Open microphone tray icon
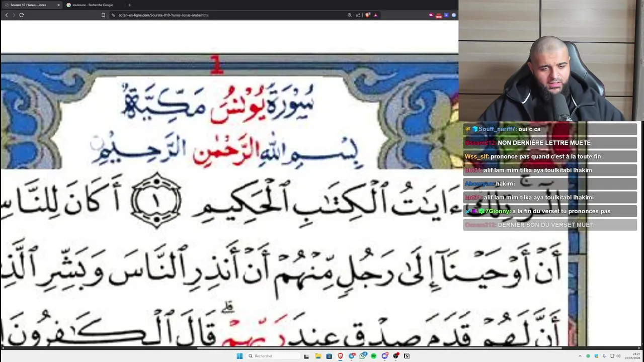 [604, 356]
